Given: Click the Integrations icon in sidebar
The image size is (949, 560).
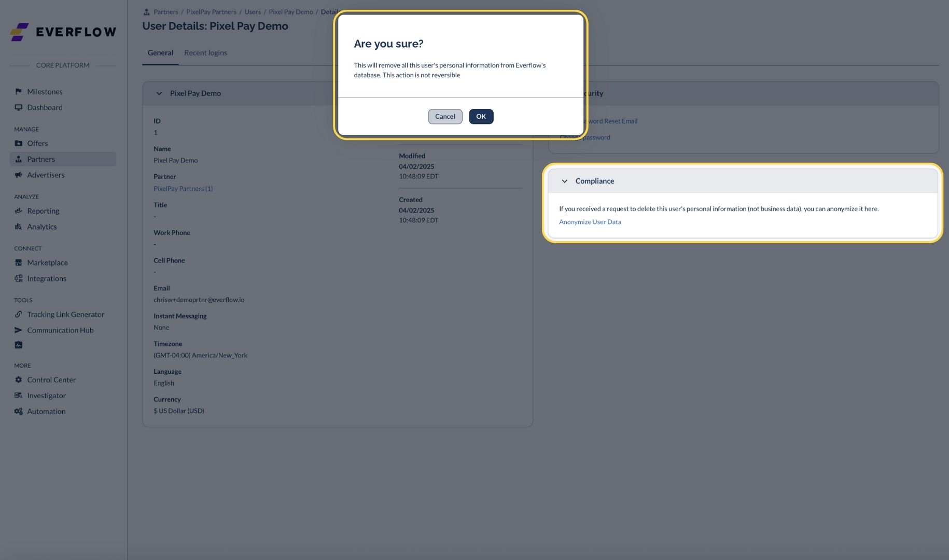Looking at the screenshot, I should pyautogui.click(x=18, y=278).
